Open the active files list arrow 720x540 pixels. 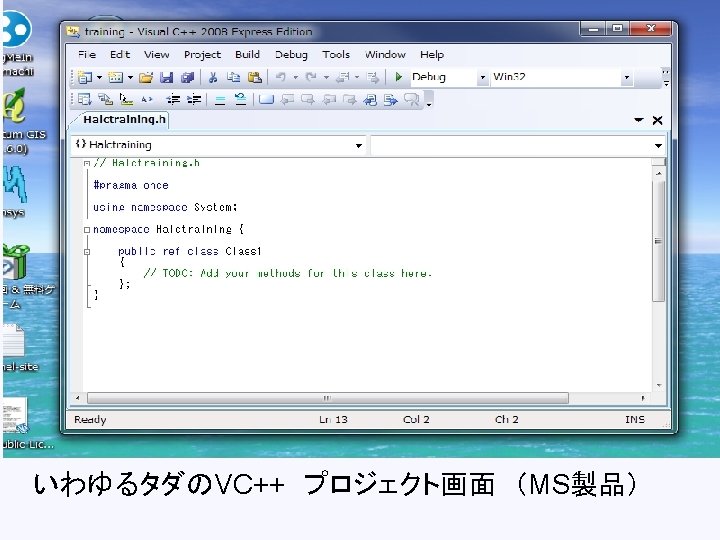[x=639, y=120]
